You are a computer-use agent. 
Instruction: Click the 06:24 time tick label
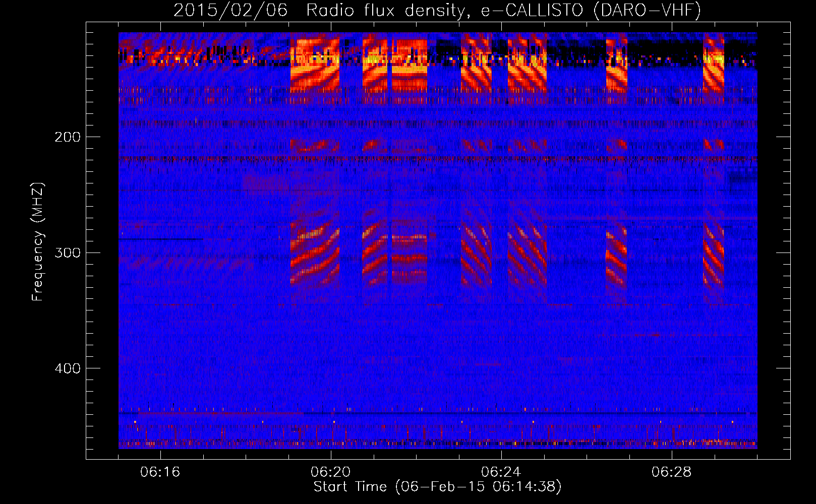coord(501,472)
